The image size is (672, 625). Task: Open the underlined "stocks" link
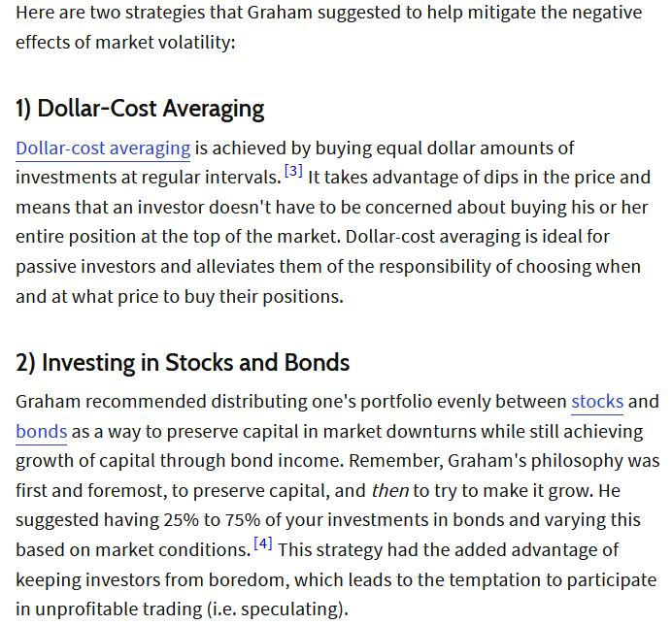coord(597,402)
